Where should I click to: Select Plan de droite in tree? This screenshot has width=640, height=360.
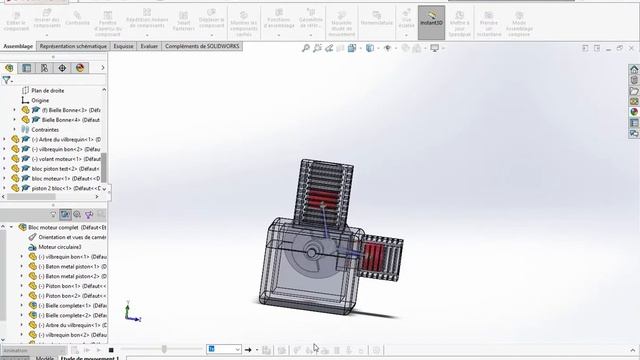(48, 91)
